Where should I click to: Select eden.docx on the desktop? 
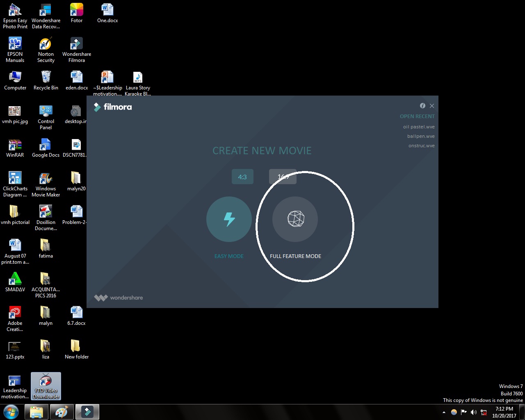tap(77, 80)
